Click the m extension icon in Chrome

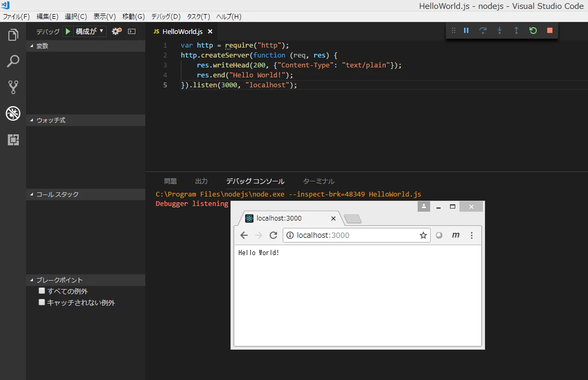[455, 235]
